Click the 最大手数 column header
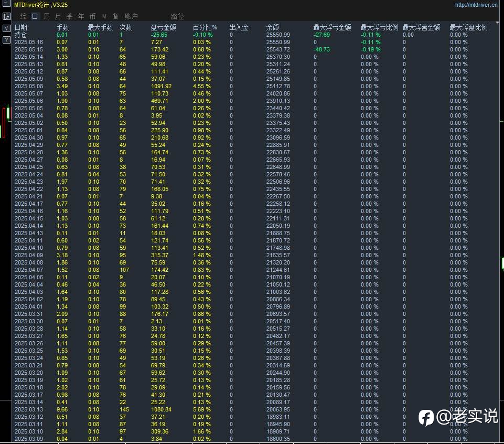Viewport: 504px width, 444px height. pyautogui.click(x=100, y=27)
